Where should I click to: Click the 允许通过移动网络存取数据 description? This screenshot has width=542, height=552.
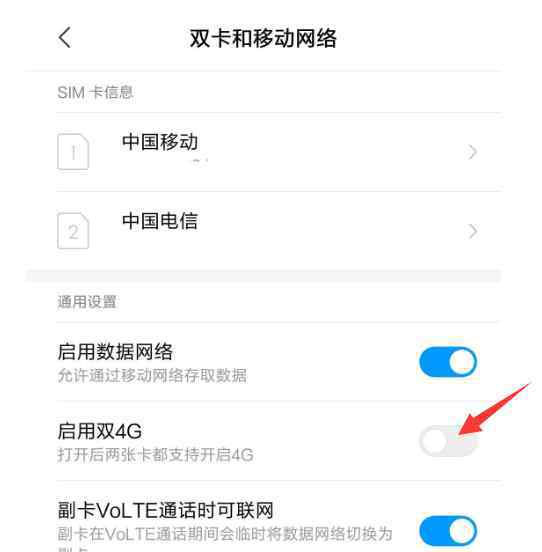click(152, 375)
